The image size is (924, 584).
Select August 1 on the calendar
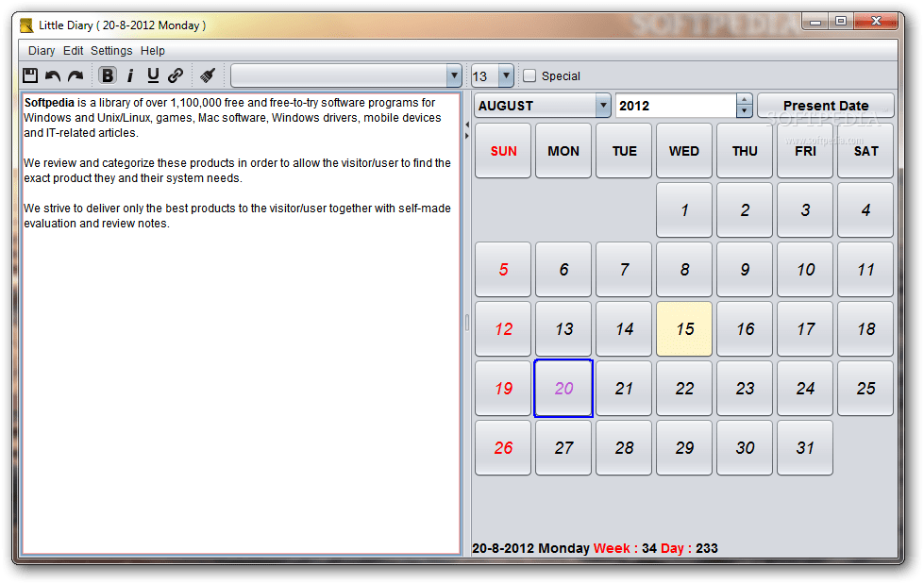click(684, 209)
